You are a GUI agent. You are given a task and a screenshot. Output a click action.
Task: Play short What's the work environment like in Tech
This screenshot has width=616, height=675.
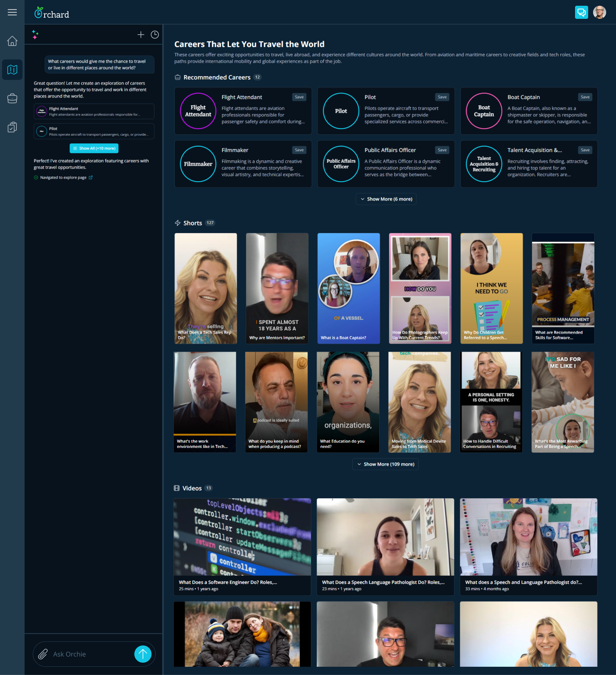coord(205,402)
